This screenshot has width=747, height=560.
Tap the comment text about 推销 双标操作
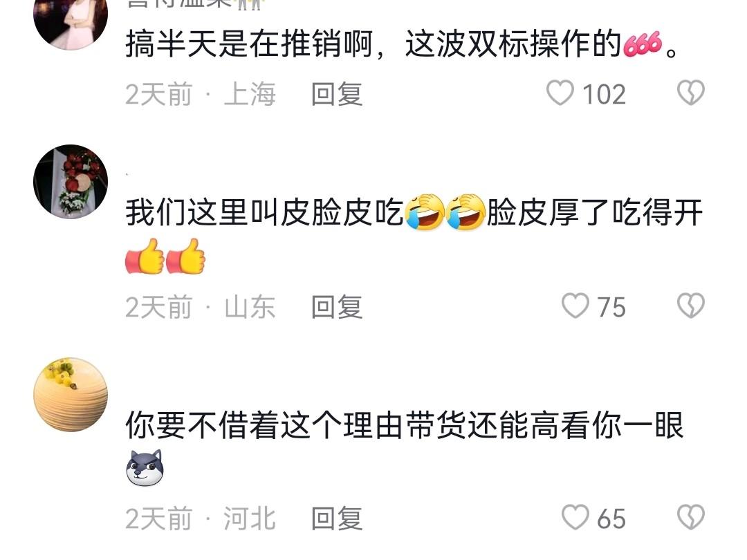click(402, 44)
